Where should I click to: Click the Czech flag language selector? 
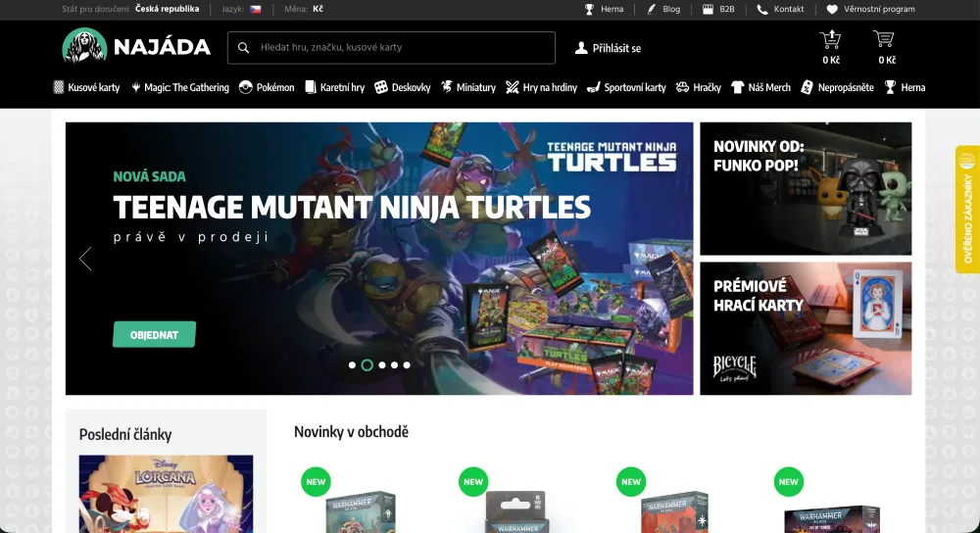click(255, 10)
